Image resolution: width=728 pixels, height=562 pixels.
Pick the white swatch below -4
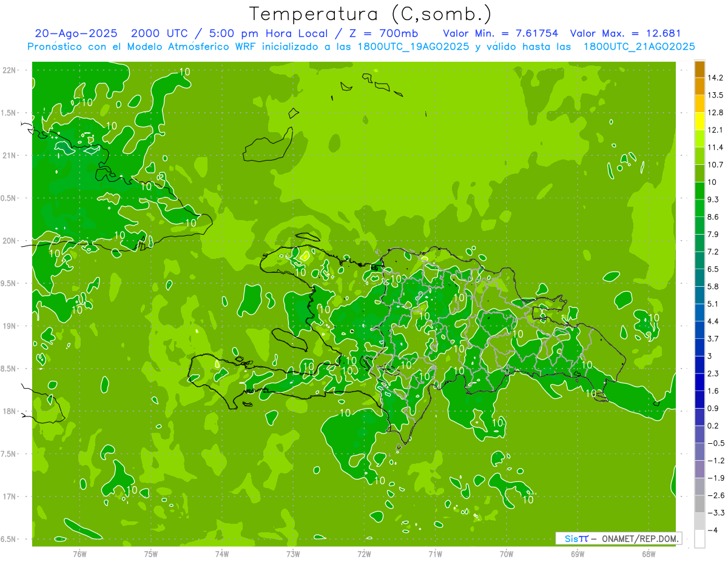699,539
